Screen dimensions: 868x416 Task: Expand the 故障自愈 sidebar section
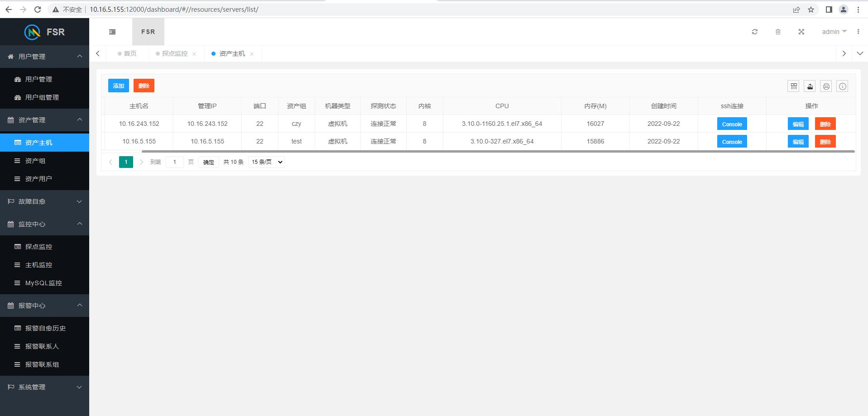pos(44,201)
